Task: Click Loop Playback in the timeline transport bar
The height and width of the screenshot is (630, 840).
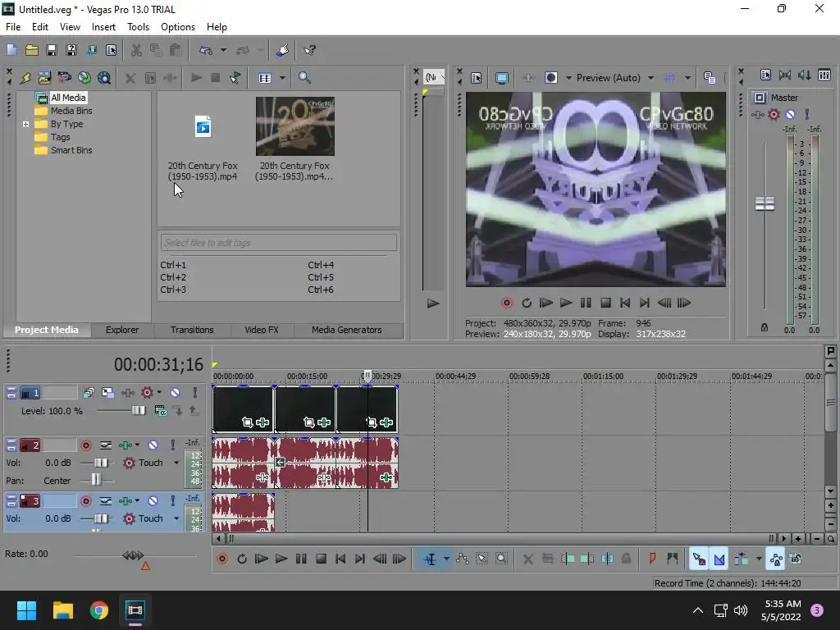Action: pyautogui.click(x=242, y=559)
